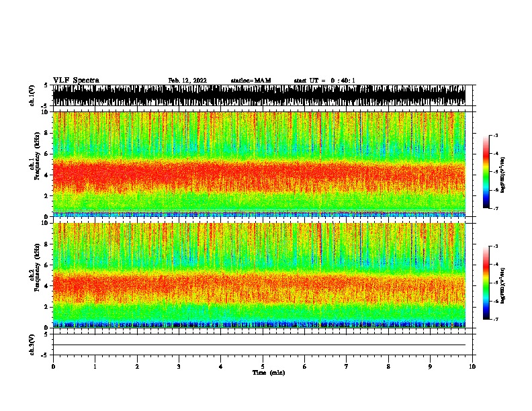Click the 'start UT = 0:40:1' label
The image size is (532, 411).
(324, 81)
